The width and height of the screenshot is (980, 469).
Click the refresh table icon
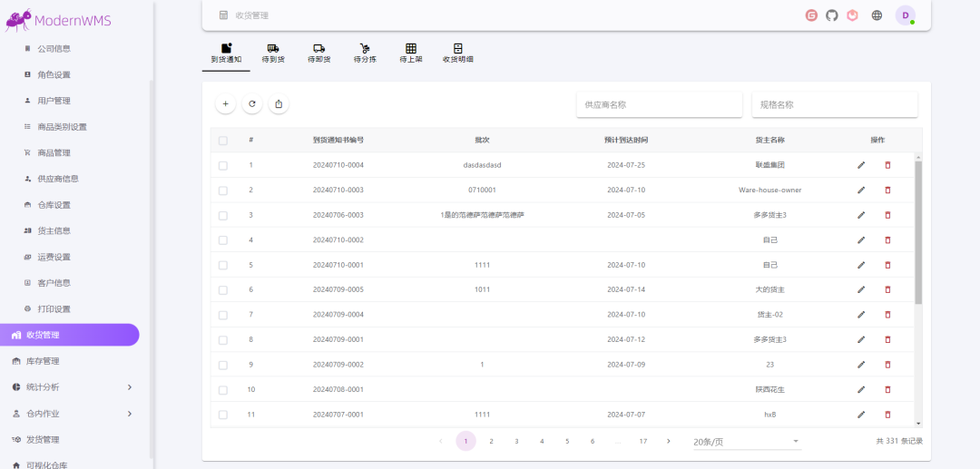click(x=252, y=104)
